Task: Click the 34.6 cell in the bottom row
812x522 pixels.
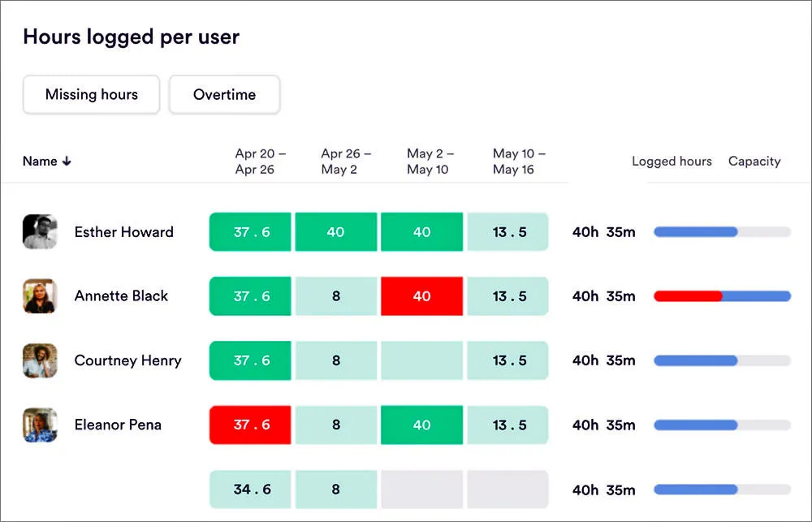Action: click(x=251, y=490)
